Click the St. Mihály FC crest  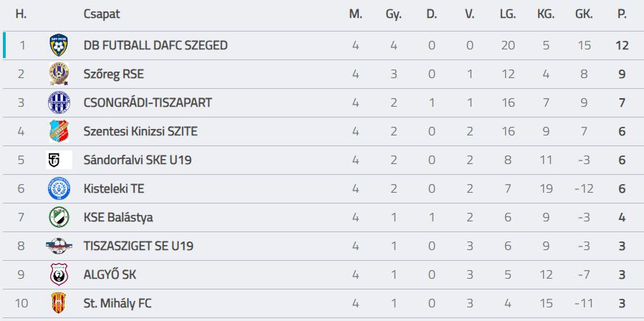click(x=59, y=303)
